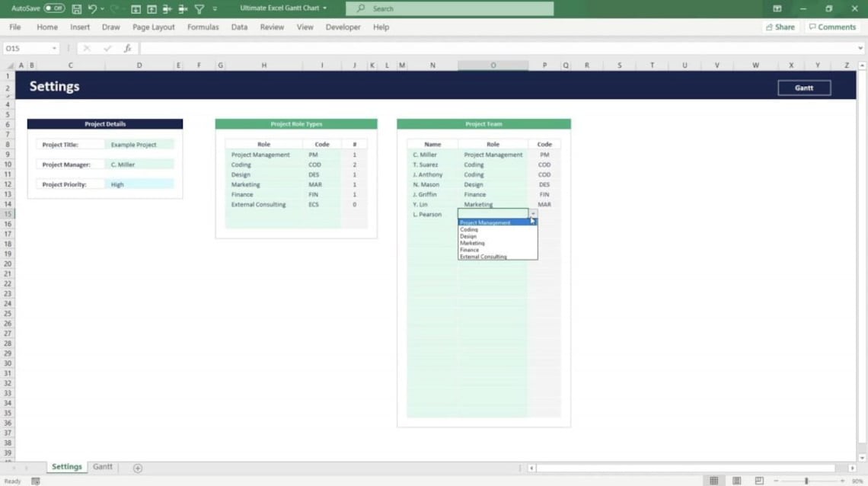This screenshot has width=868, height=486.
Task: Open the Comments panel
Action: (831, 27)
